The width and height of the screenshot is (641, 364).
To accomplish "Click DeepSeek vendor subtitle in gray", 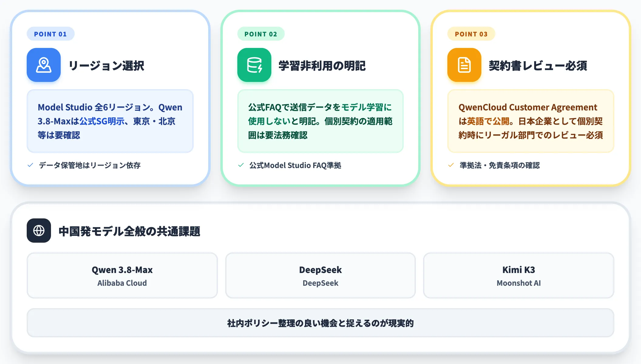I will (320, 283).
